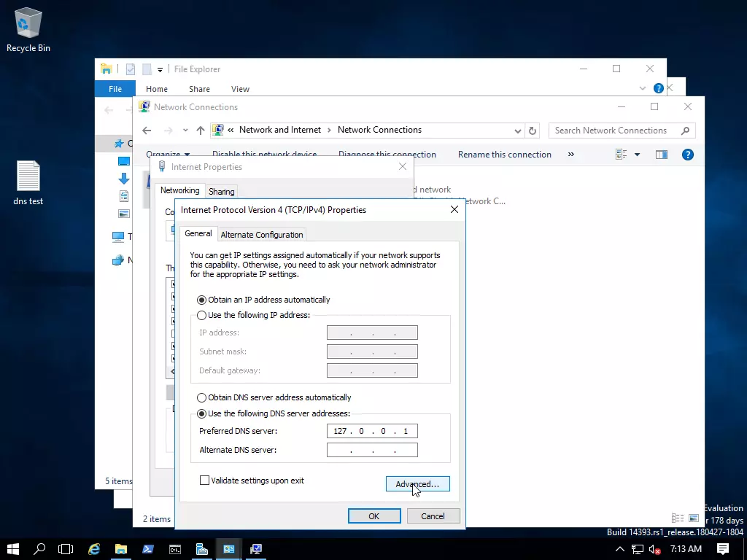Refresh the Network Connections address bar
This screenshot has height=560, width=747.
coord(533,131)
